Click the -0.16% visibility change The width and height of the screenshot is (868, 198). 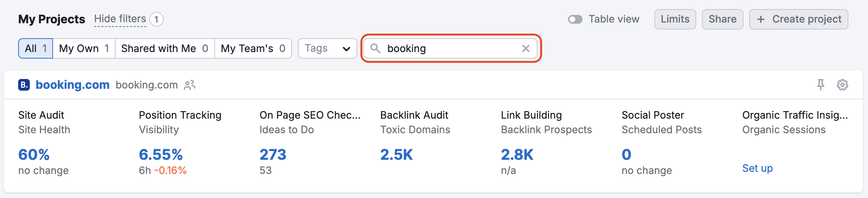point(170,170)
